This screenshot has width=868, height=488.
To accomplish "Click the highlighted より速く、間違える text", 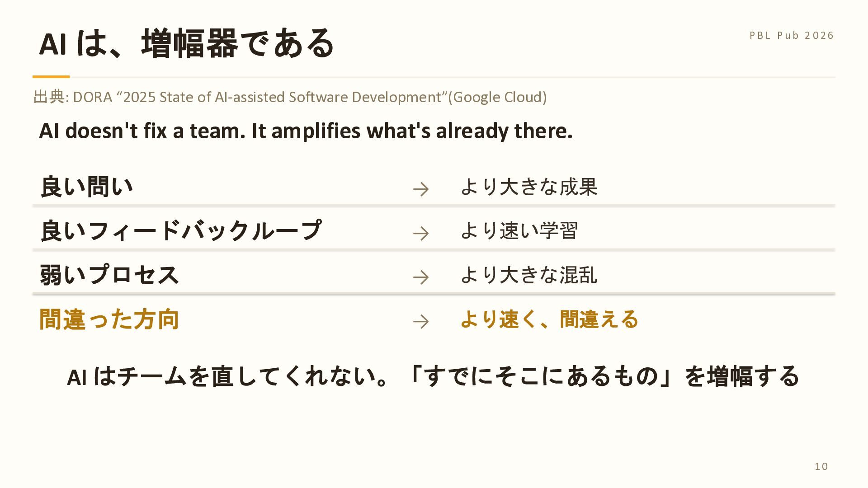I will (549, 319).
